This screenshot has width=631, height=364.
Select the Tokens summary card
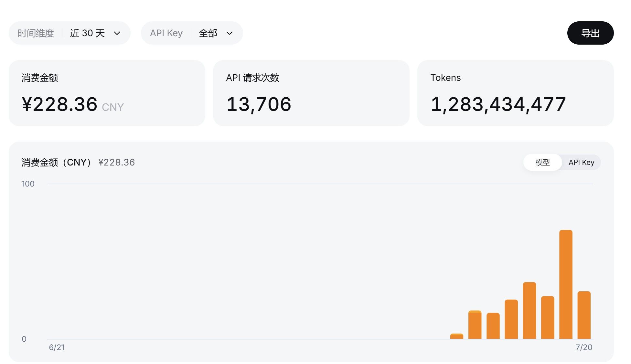click(516, 93)
